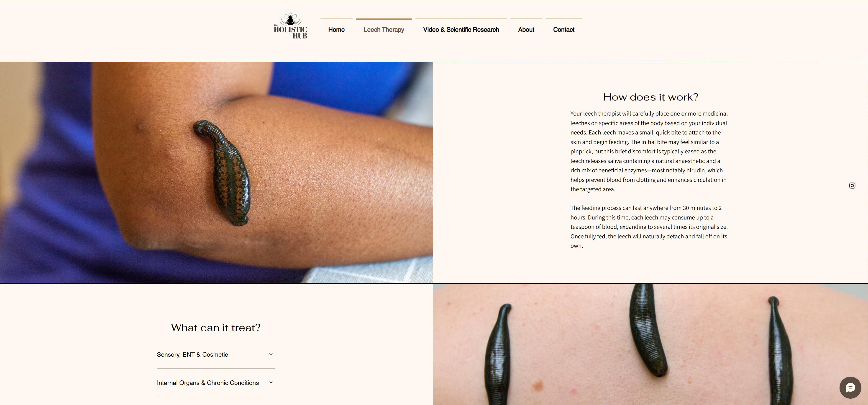Click the leech therapist paragraph text
This screenshot has height=405, width=868.
pos(649,151)
